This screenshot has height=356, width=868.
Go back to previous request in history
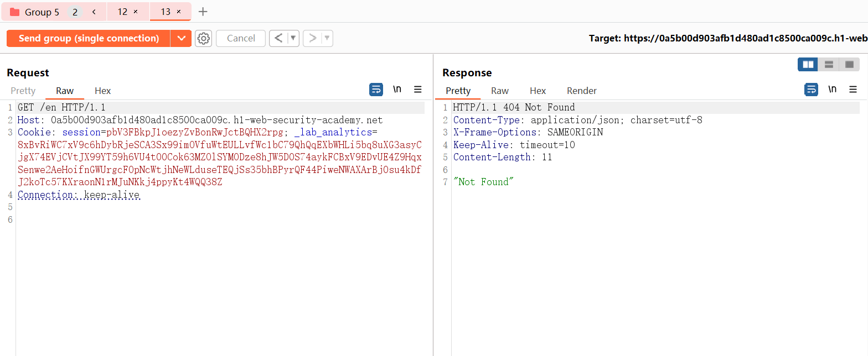(x=278, y=38)
